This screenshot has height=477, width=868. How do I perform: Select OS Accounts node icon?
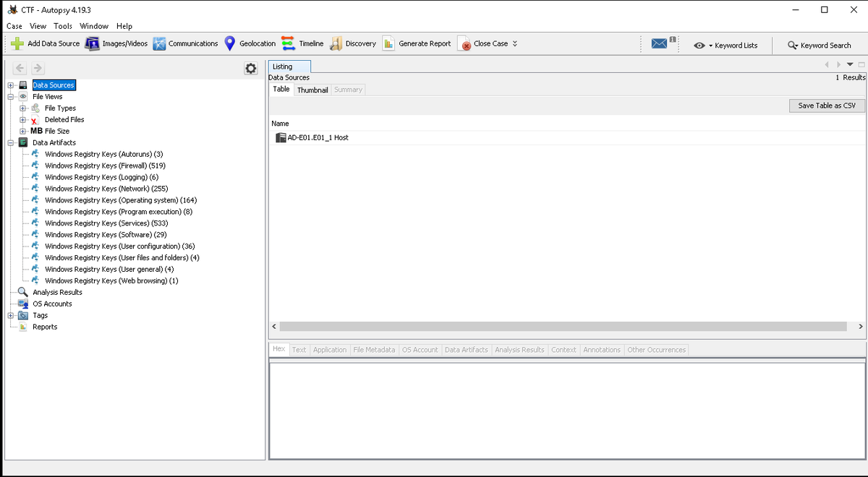(23, 304)
